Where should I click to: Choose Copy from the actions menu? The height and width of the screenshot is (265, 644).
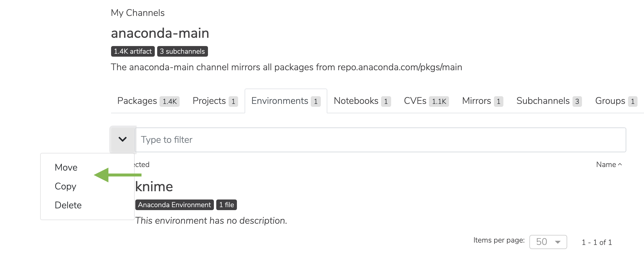point(66,186)
